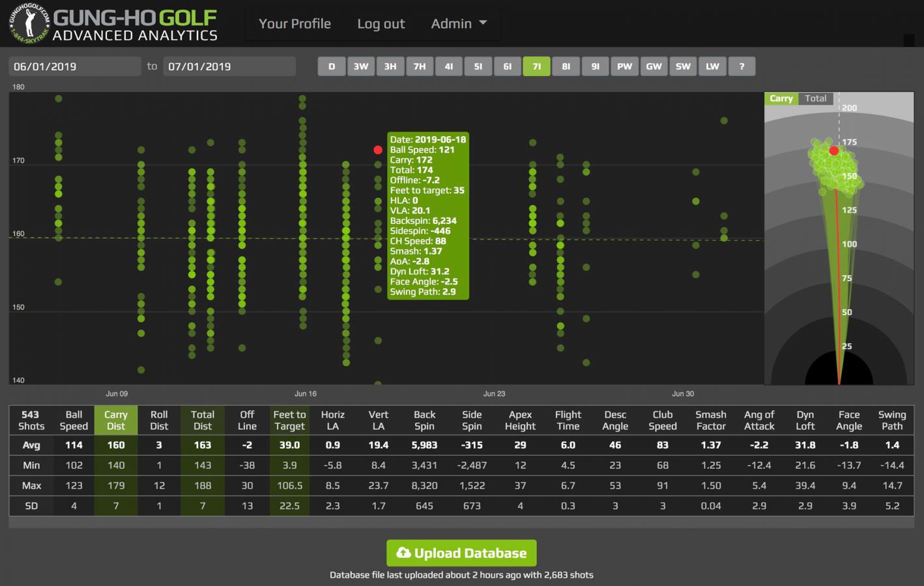
Task: Select the 5I club filter
Action: 478,66
